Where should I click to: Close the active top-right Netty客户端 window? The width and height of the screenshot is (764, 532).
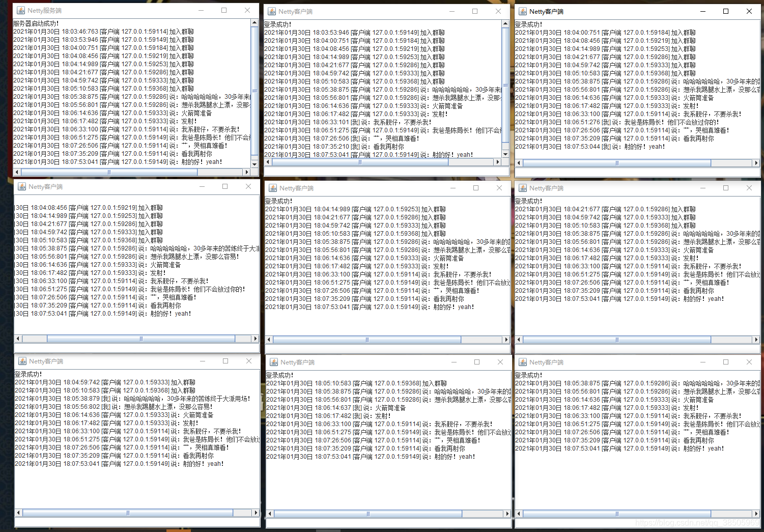pyautogui.click(x=749, y=11)
